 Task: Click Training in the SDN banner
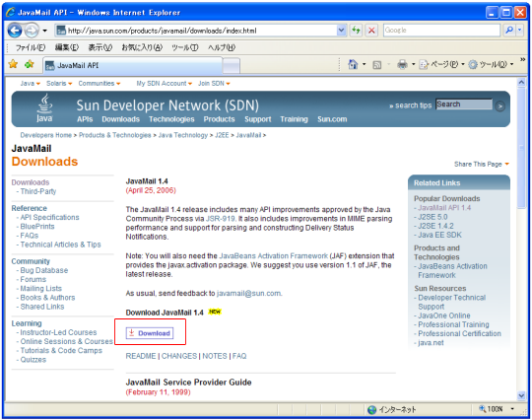pos(295,119)
